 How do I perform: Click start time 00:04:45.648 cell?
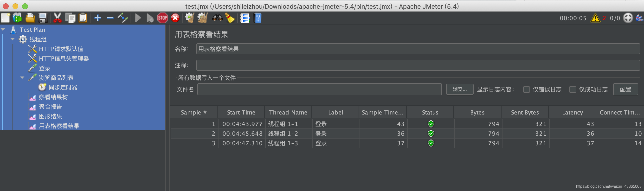pyautogui.click(x=242, y=134)
